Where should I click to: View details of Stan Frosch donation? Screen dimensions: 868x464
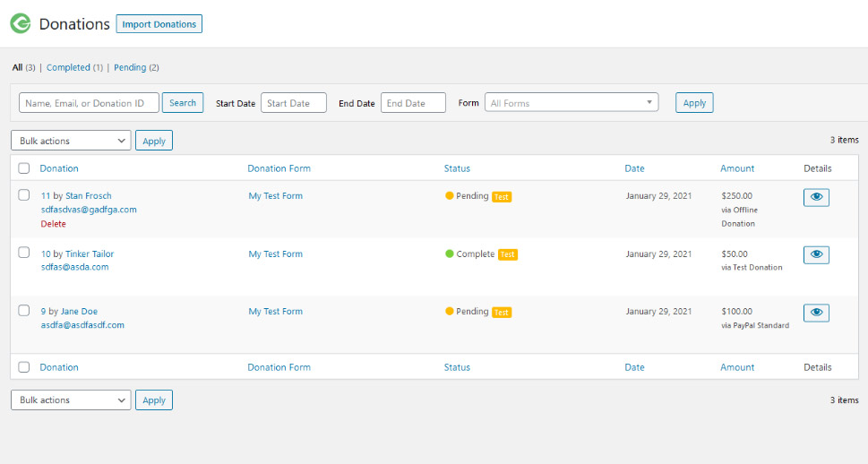click(816, 197)
